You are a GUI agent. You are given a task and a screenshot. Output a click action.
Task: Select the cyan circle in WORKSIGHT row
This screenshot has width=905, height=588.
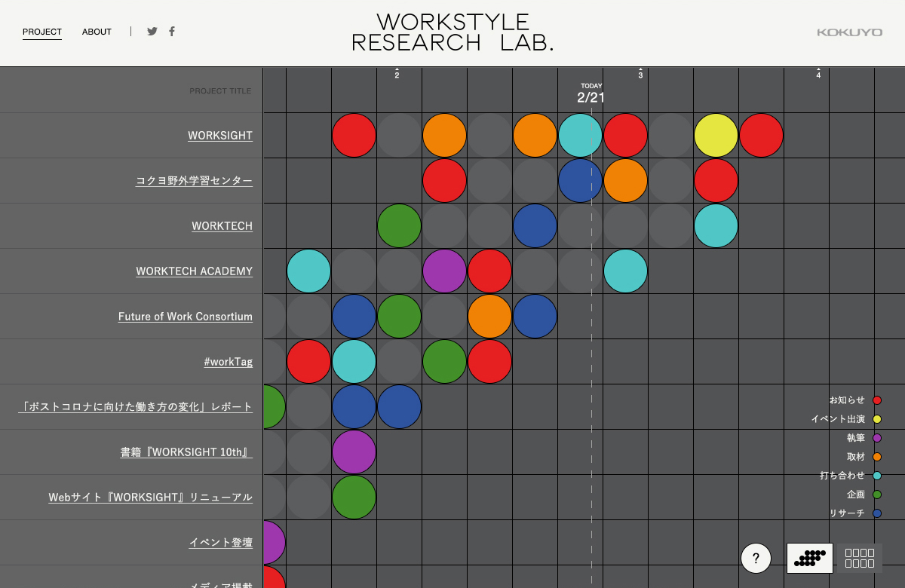point(580,136)
